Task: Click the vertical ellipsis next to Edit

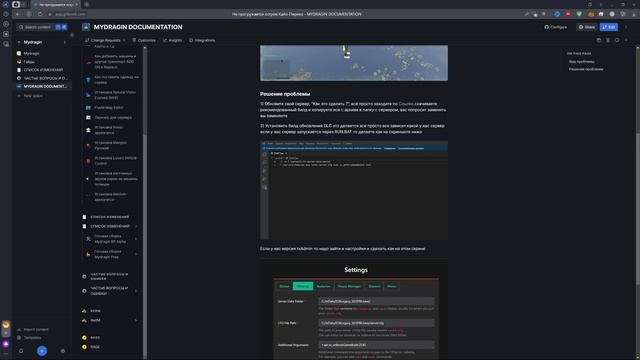Action: pyautogui.click(x=626, y=27)
